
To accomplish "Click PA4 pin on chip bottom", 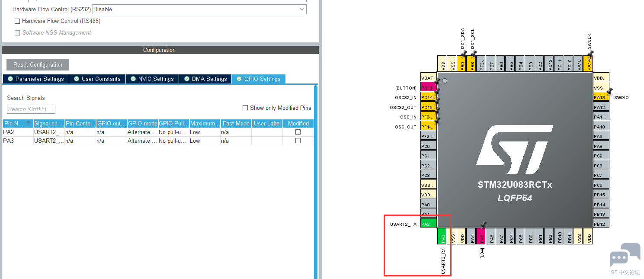I will pyautogui.click(x=471, y=237).
